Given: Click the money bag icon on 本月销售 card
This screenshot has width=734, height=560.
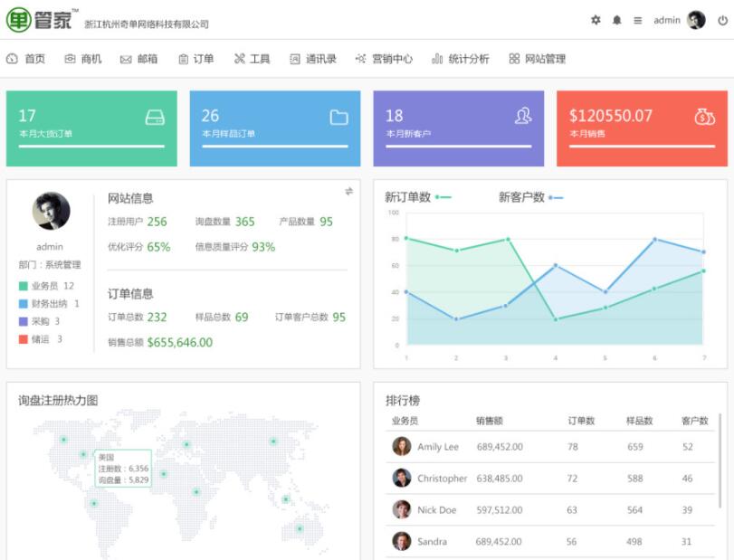Looking at the screenshot, I should click(x=705, y=116).
